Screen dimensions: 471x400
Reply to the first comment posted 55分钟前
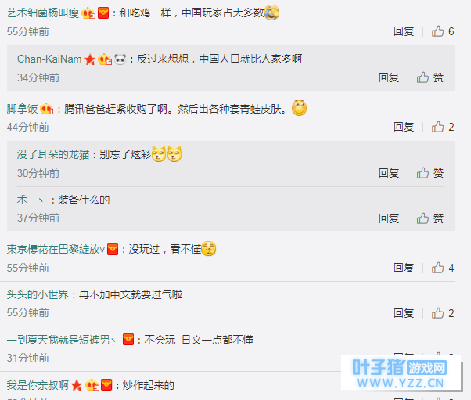(x=404, y=32)
